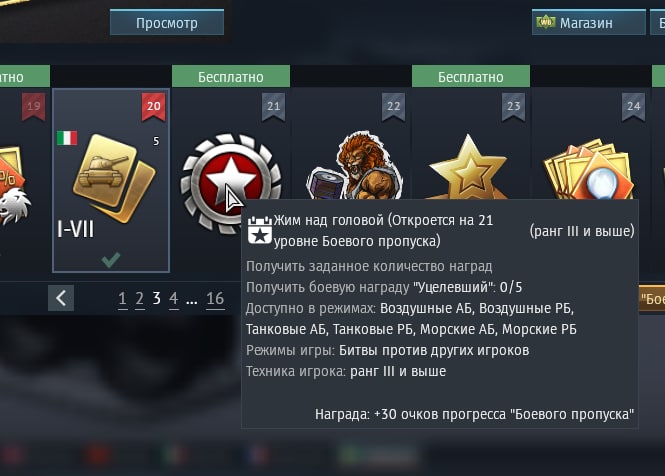Click the Italian flag on tank card
The width and height of the screenshot is (665, 476).
(x=67, y=138)
